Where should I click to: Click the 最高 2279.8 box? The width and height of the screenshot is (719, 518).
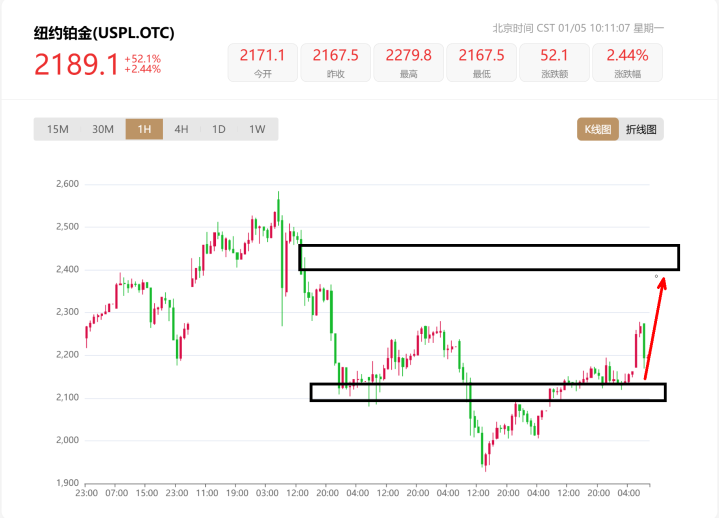pyautogui.click(x=408, y=62)
